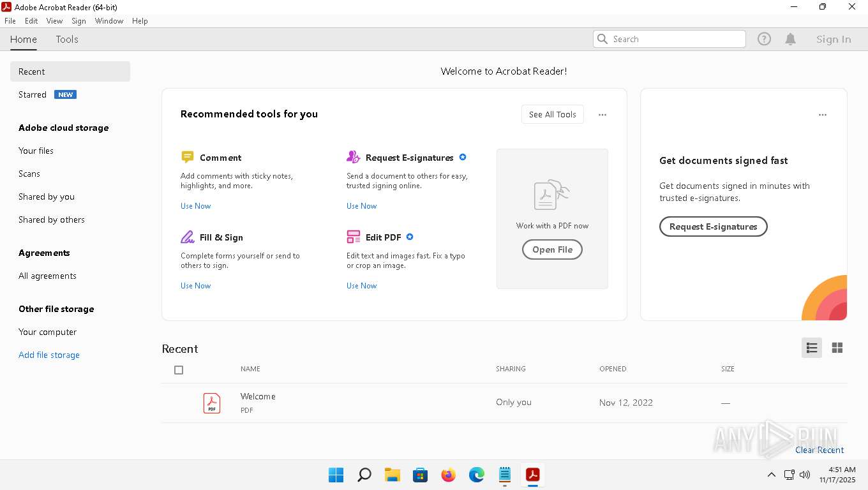The width and height of the screenshot is (868, 490).
Task: Select the Home tab
Action: coord(24,39)
